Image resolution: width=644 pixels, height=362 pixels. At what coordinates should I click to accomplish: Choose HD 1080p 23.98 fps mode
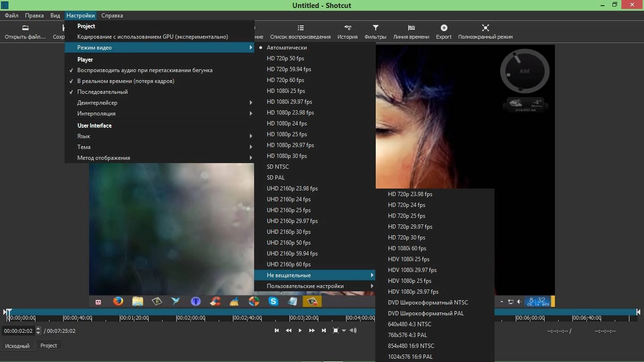coord(315,113)
